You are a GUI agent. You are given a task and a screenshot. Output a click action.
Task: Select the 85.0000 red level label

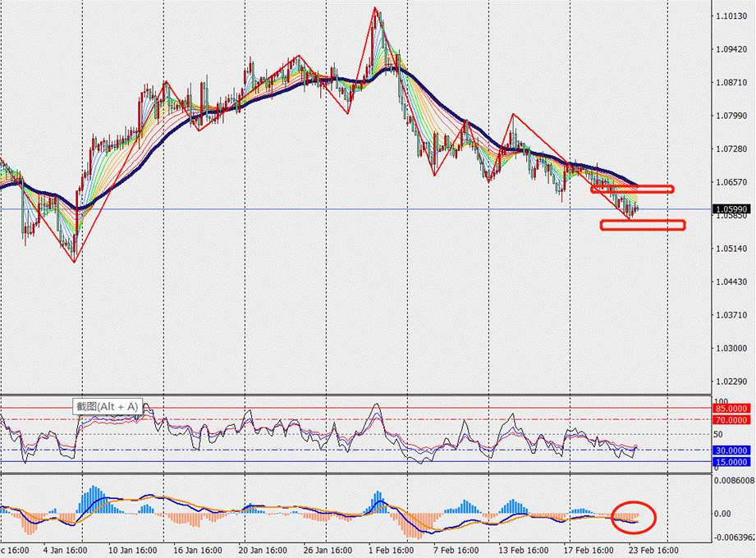pyautogui.click(x=731, y=409)
